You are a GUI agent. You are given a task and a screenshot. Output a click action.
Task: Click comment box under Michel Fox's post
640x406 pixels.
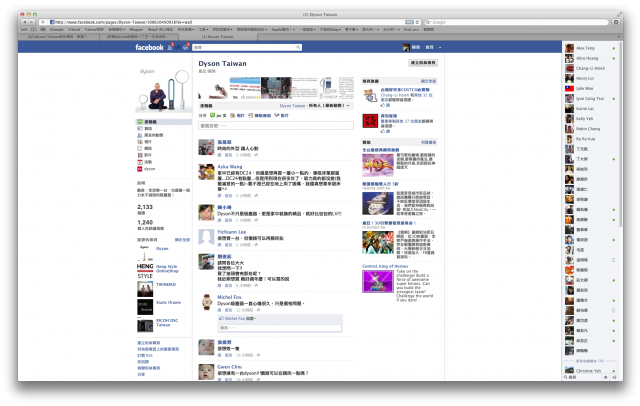280,328
